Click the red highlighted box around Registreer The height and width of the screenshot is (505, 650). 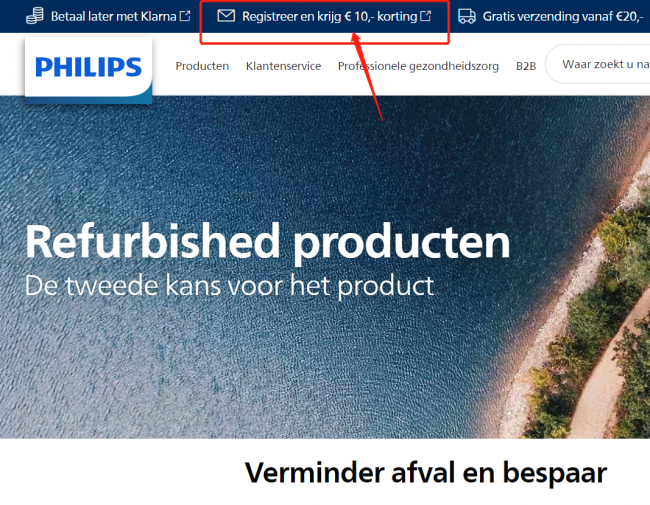pyautogui.click(x=325, y=22)
